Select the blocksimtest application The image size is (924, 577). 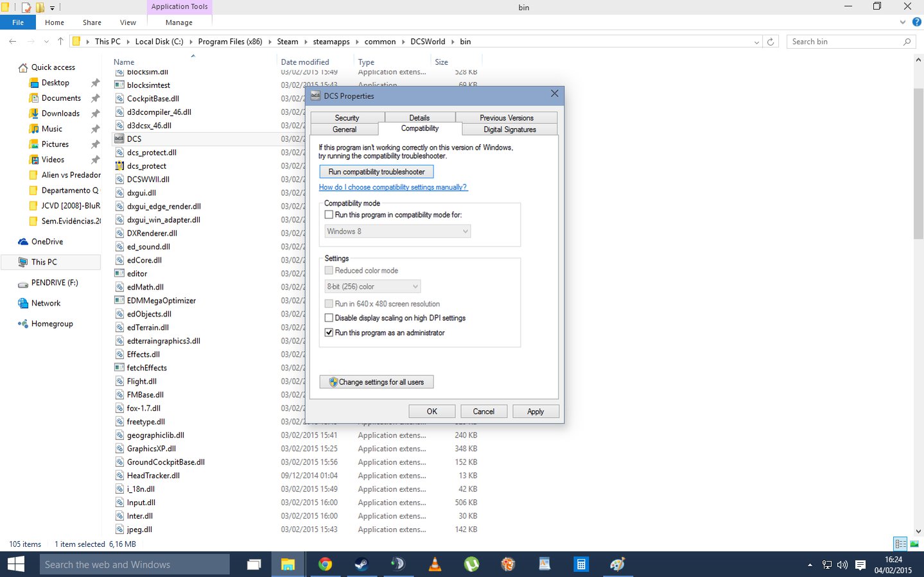(x=148, y=85)
